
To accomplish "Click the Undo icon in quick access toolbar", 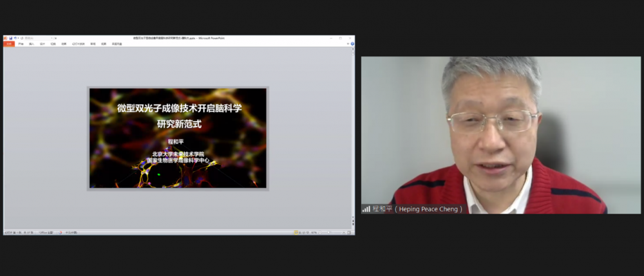I will 15,38.
